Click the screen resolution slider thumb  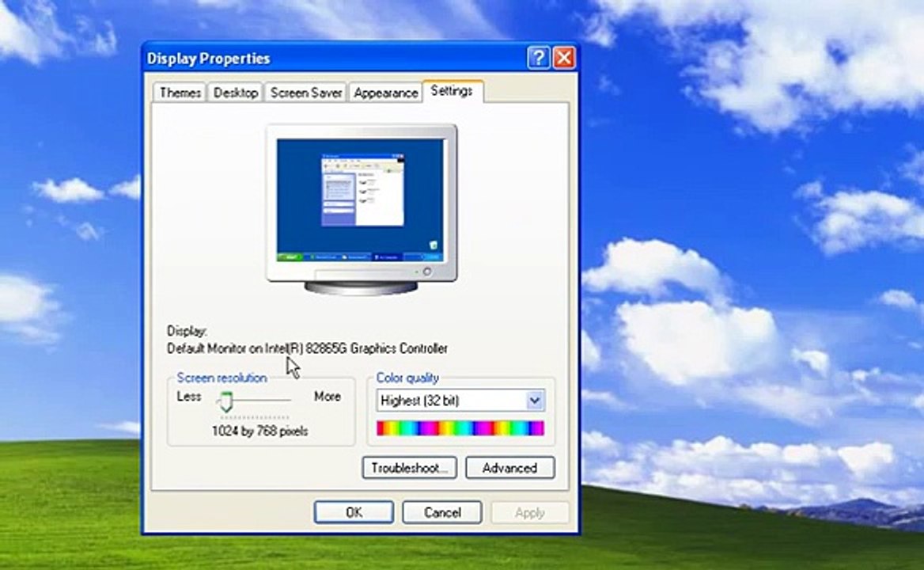coord(225,402)
